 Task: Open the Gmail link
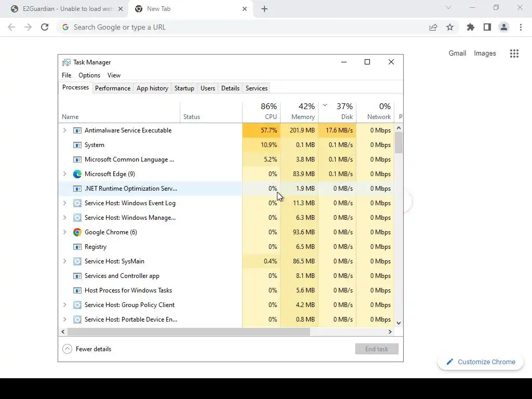point(457,54)
